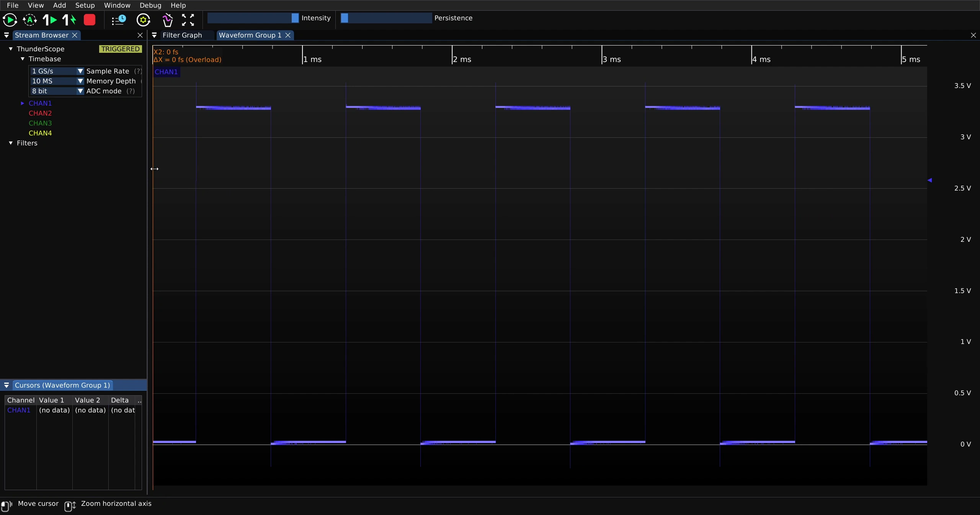Select CHAN3 in the stream browser
Screen dimensions: 980x515
click(x=40, y=123)
